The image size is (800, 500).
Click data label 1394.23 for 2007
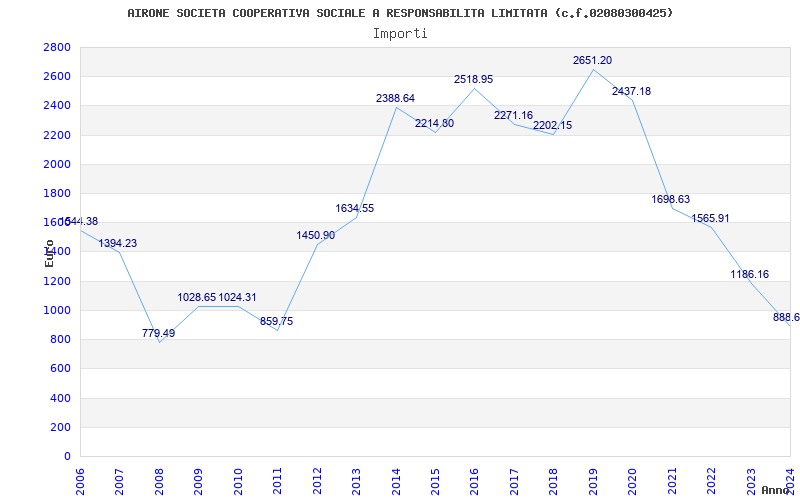coord(118,243)
